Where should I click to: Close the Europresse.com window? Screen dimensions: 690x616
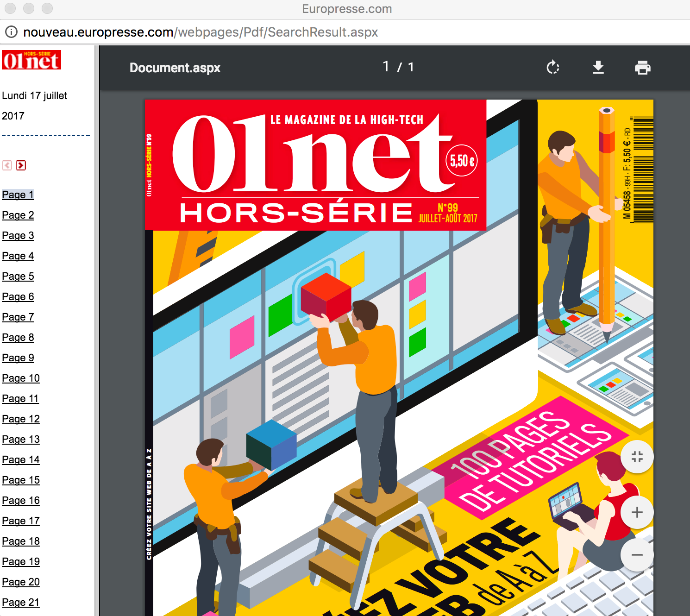coord(10,8)
